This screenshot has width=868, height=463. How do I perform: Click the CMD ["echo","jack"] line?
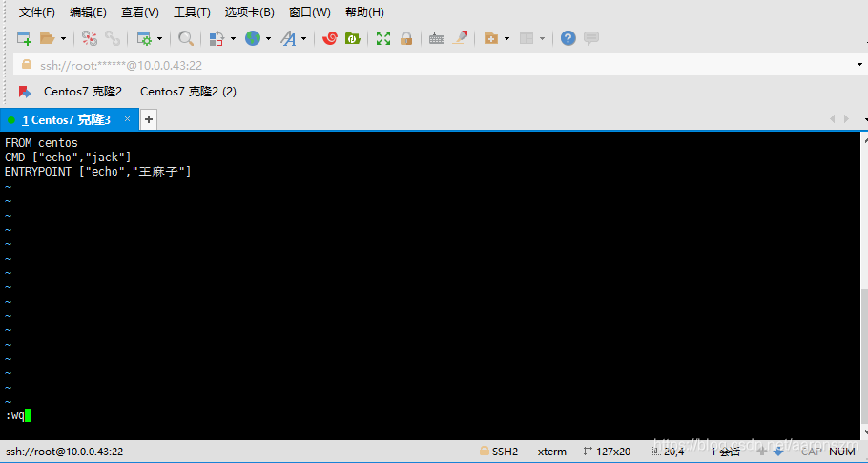[x=68, y=158]
